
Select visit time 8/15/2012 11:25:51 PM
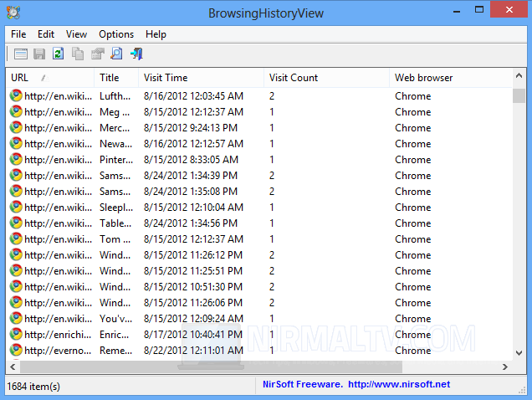point(193,271)
